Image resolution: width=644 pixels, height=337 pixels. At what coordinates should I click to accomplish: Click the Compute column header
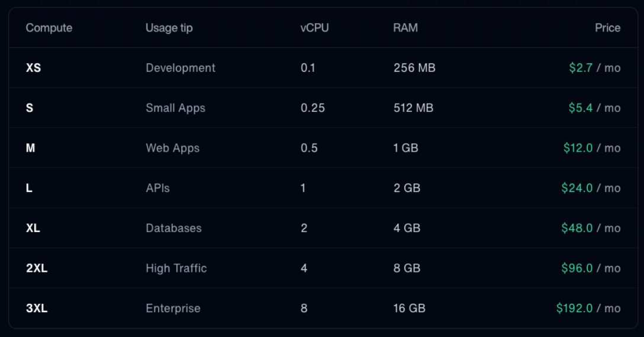[49, 28]
